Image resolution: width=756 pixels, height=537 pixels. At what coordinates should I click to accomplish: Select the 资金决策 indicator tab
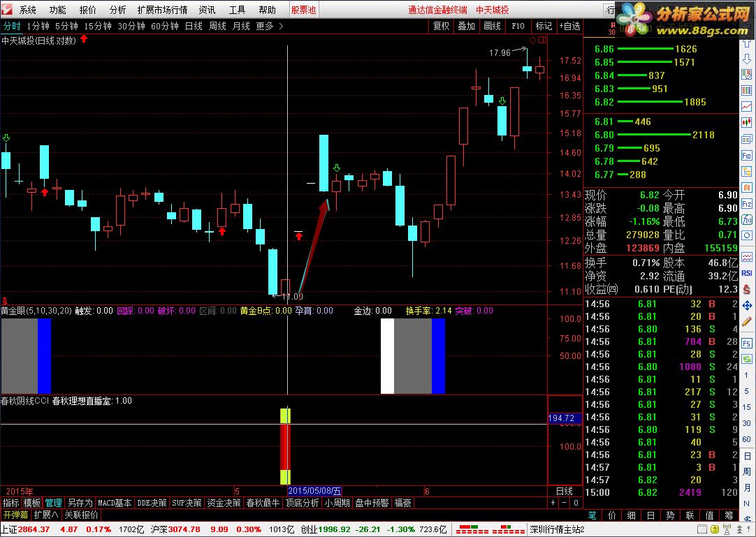pos(224,503)
